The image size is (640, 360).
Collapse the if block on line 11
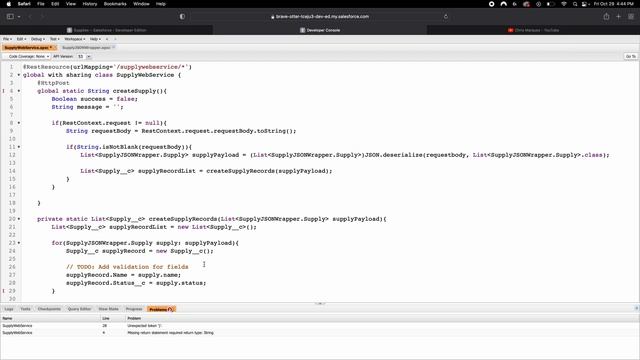click(19, 147)
